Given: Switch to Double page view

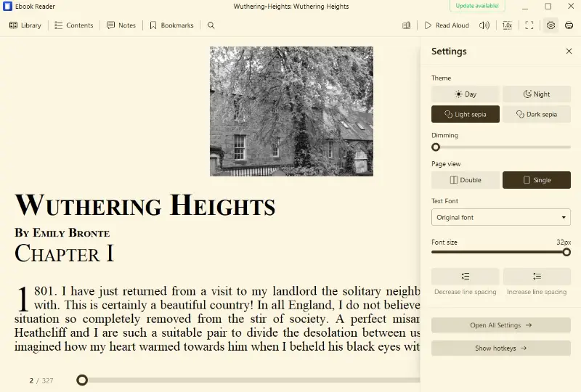Looking at the screenshot, I should [x=465, y=180].
